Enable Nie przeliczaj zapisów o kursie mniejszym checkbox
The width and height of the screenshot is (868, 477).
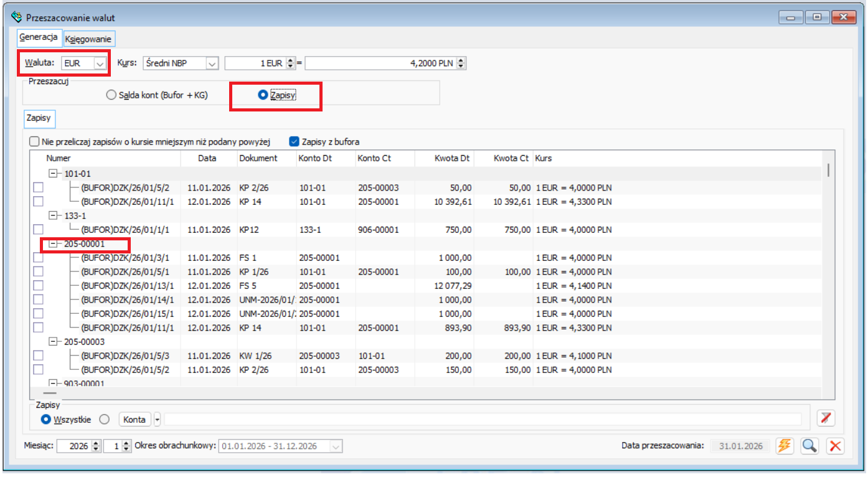34,141
